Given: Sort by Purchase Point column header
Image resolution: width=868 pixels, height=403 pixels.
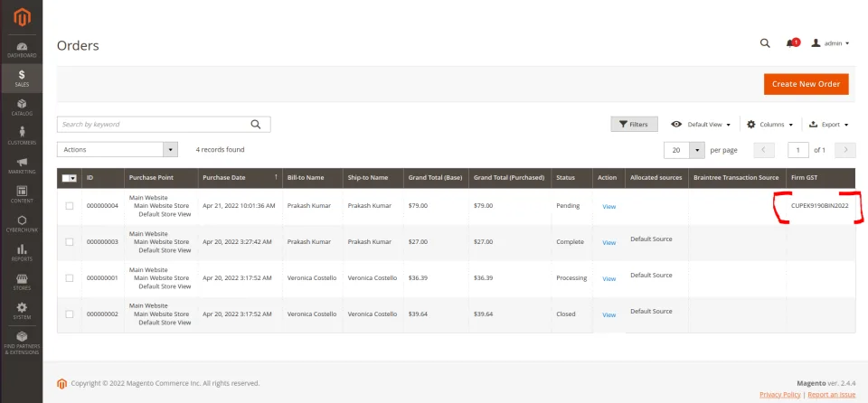Looking at the screenshot, I should (161, 178).
